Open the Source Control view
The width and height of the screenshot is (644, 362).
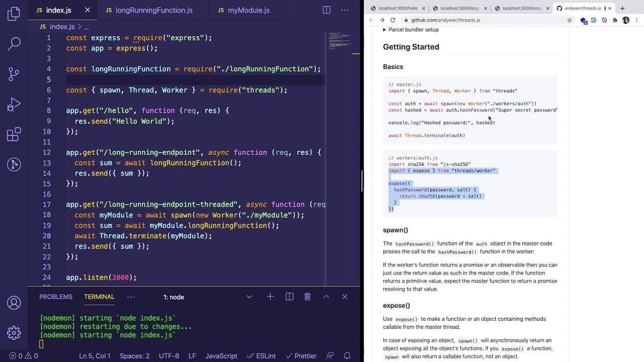[x=14, y=74]
